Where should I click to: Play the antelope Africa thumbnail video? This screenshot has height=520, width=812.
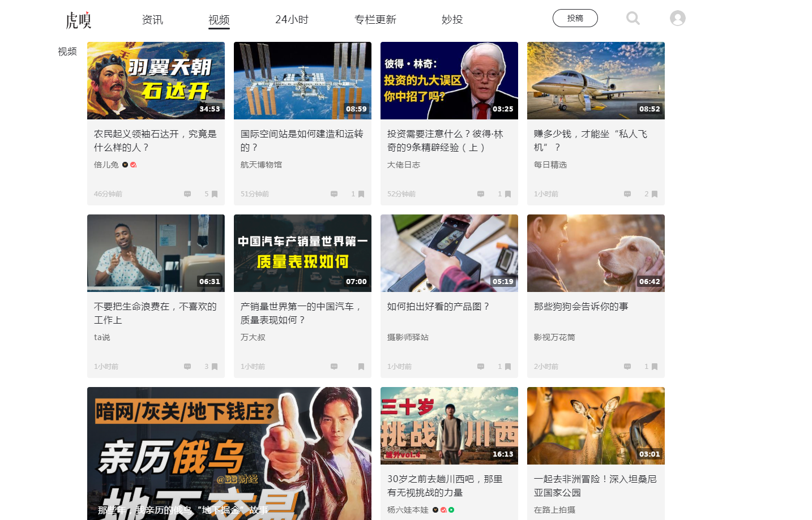click(596, 426)
